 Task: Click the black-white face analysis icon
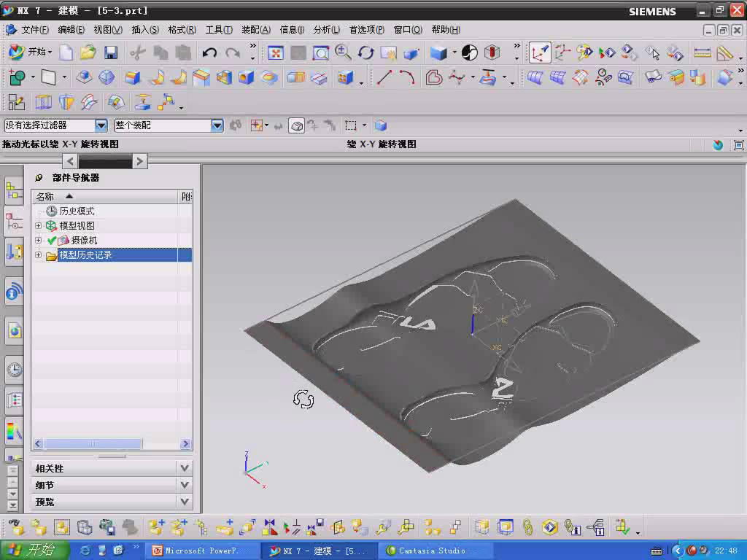point(470,52)
